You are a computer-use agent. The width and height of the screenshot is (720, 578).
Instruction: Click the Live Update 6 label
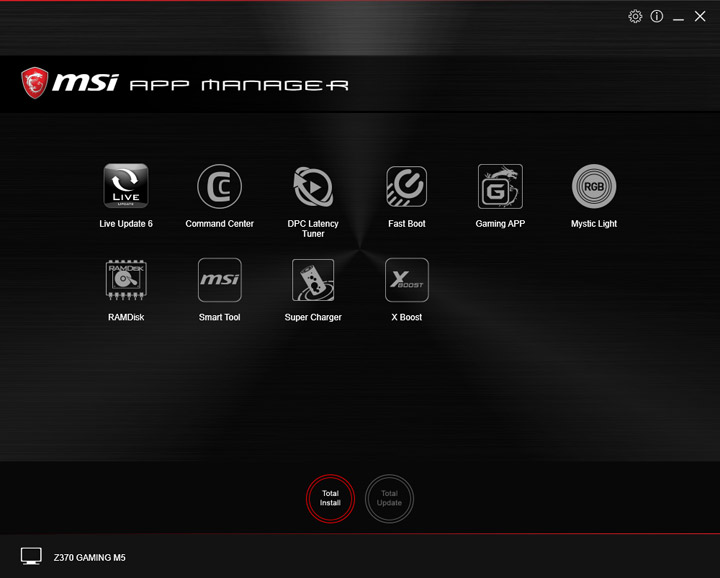click(126, 224)
